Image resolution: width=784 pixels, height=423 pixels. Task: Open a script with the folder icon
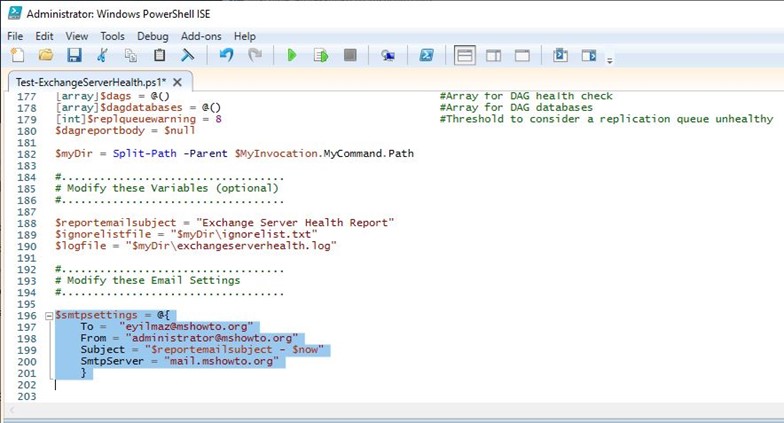46,55
